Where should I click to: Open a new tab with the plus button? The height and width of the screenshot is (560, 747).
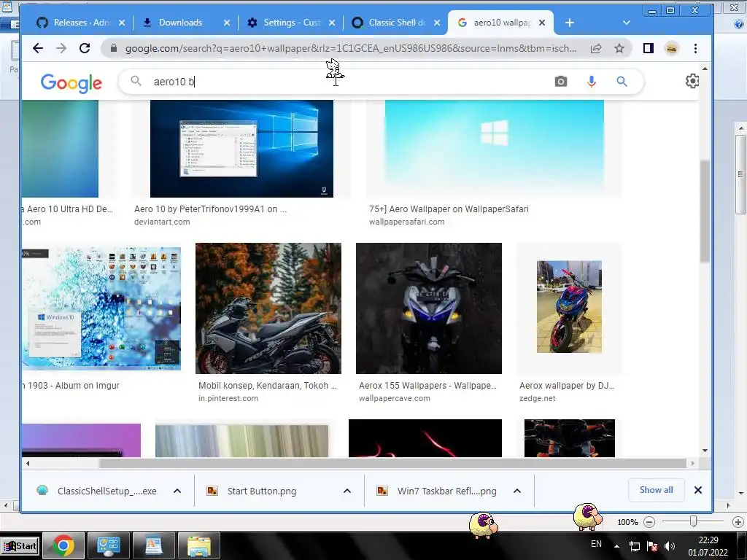pos(569,23)
